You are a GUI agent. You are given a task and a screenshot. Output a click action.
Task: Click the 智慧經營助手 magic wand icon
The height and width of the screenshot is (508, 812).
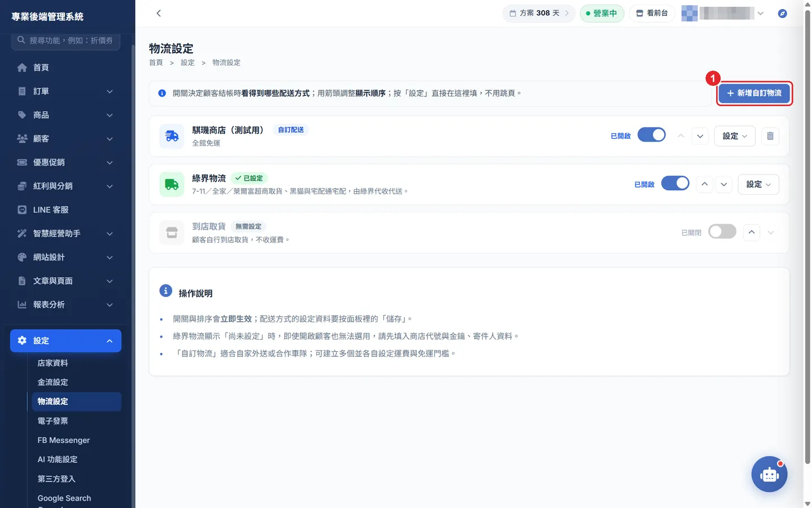click(22, 234)
